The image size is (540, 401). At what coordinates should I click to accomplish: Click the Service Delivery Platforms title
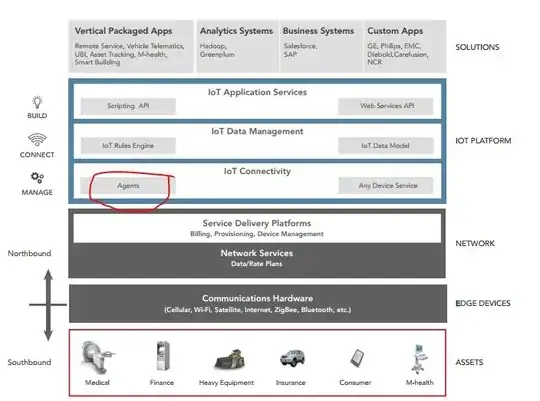pos(257,223)
